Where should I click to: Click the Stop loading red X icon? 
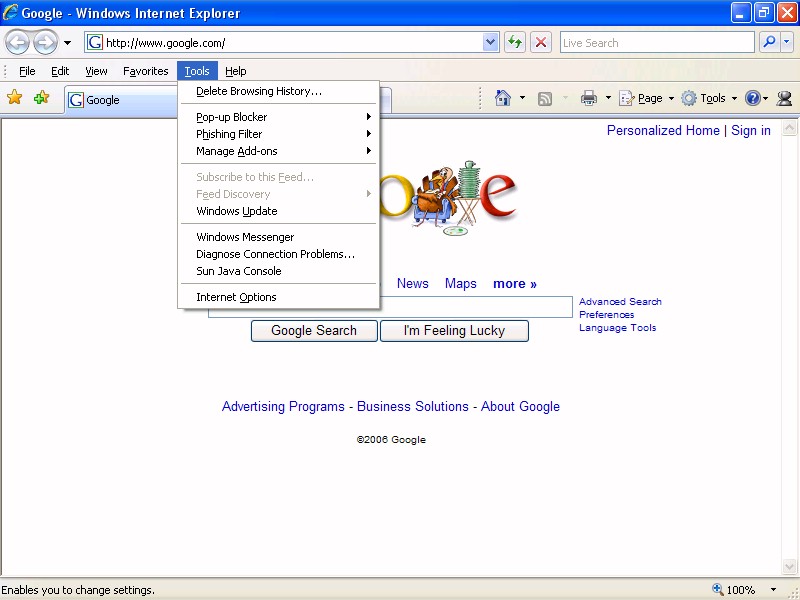[541, 42]
